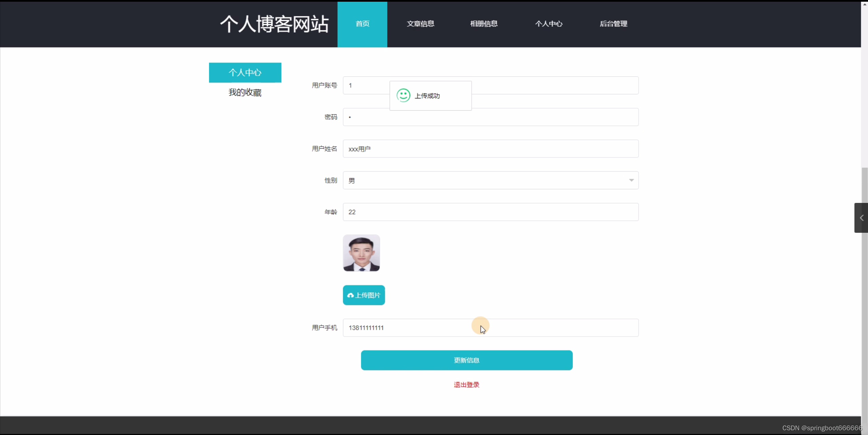The height and width of the screenshot is (435, 868).
Task: Navigate to 个人中心 in top menu
Action: click(548, 24)
